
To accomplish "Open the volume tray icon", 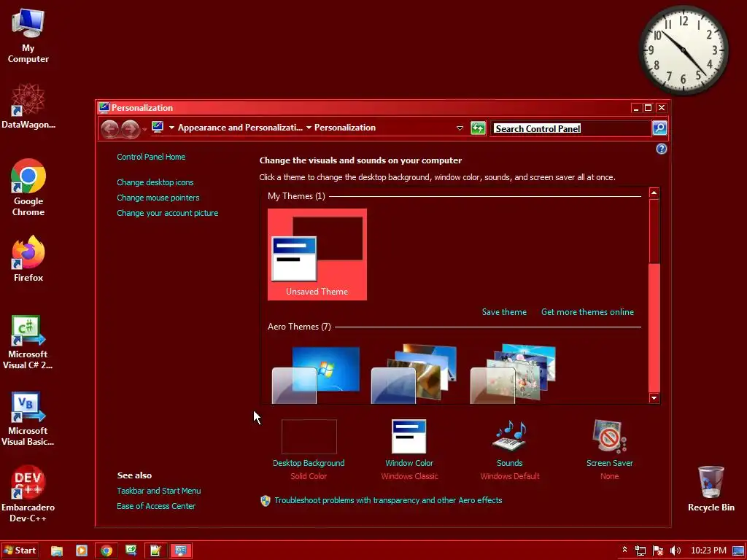I will point(675,551).
